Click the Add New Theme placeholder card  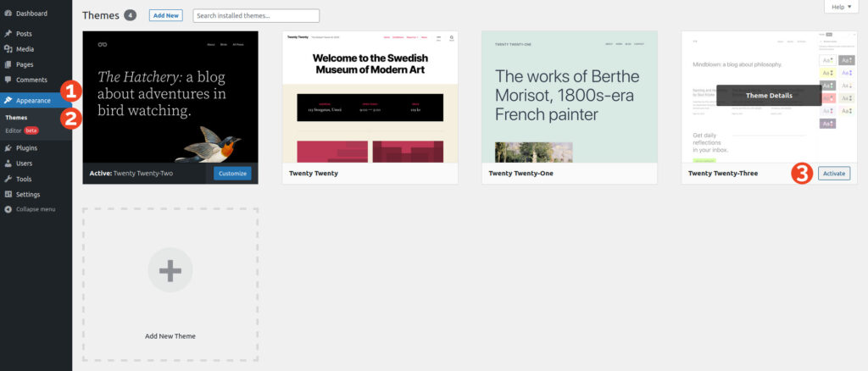(x=170, y=285)
